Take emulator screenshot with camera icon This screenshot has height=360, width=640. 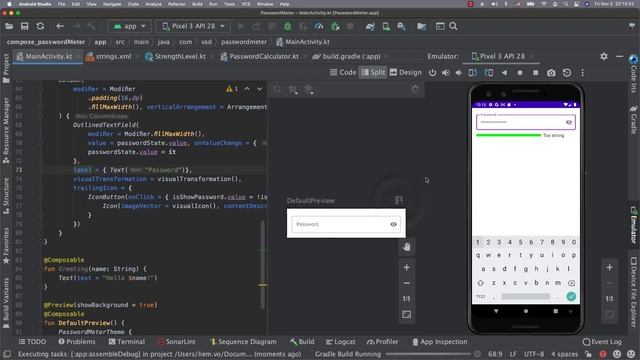(551, 73)
